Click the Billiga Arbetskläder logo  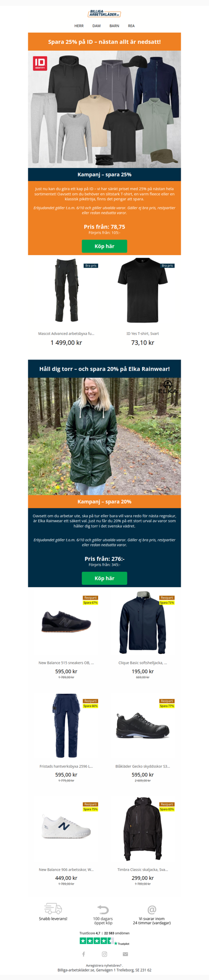(x=104, y=14)
